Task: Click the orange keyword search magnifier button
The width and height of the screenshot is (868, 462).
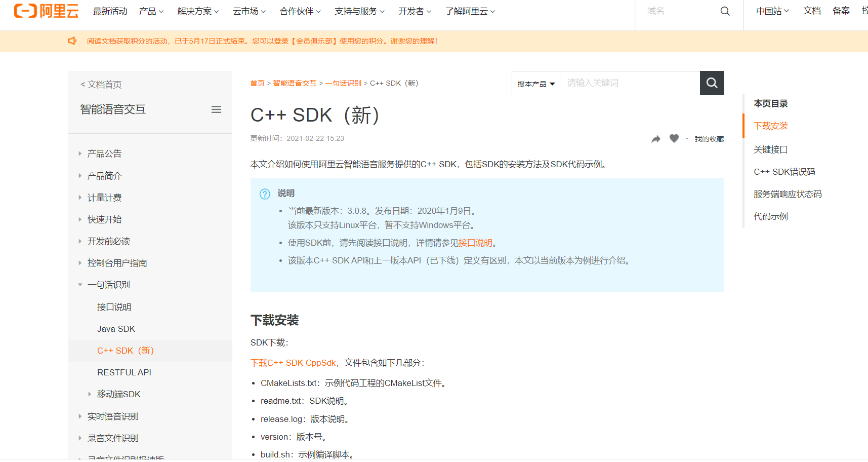Action: [712, 83]
